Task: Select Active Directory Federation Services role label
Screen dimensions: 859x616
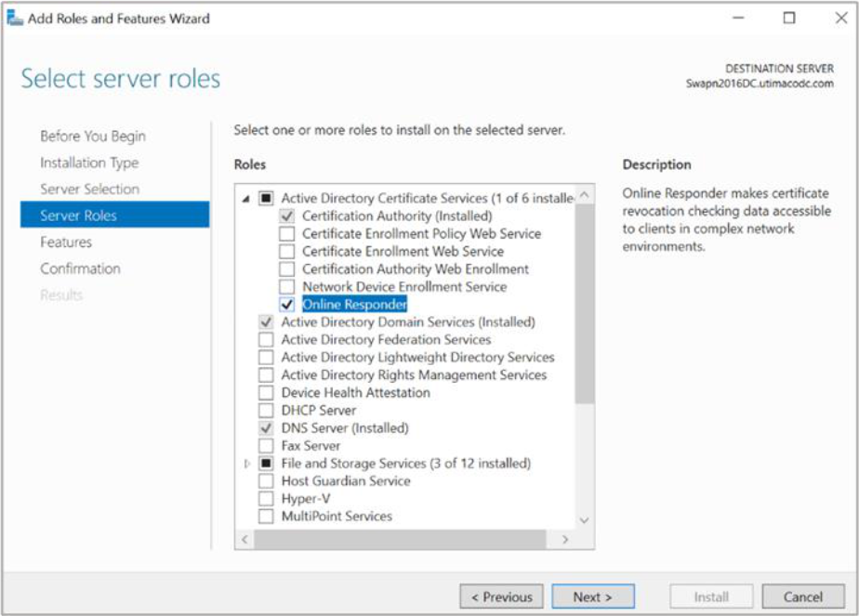Action: 386,340
